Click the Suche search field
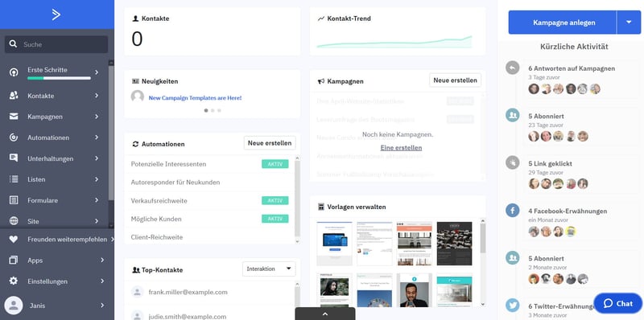 tap(56, 44)
